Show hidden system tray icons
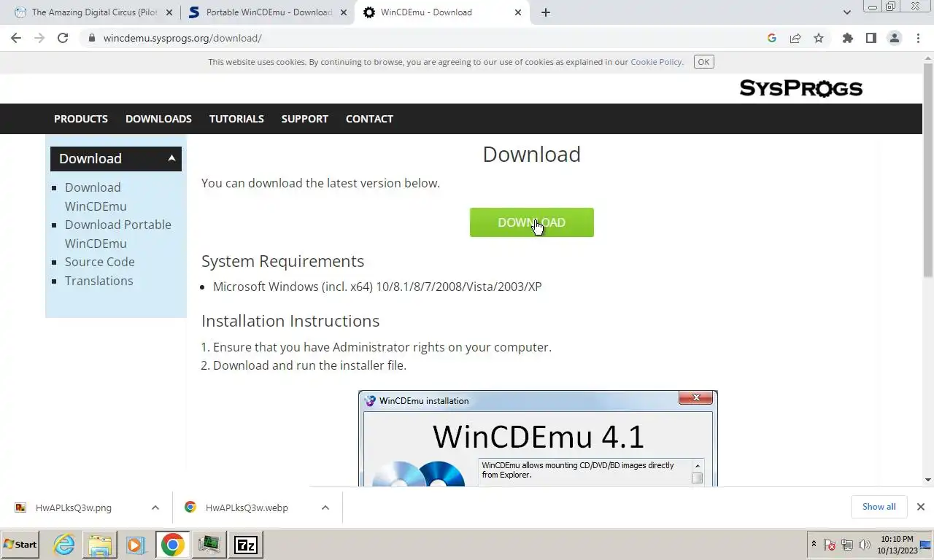Image resolution: width=934 pixels, height=560 pixels. coord(814,545)
